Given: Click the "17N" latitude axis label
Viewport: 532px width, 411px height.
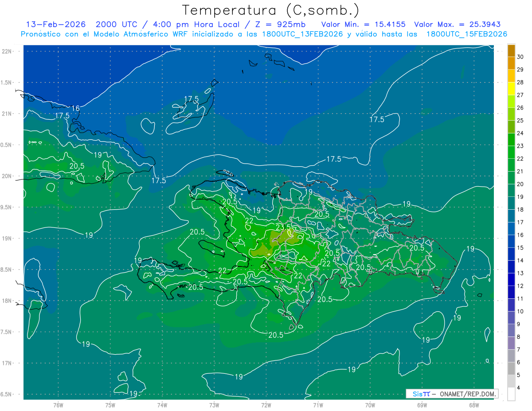Looking at the screenshot, I should coord(7,363).
